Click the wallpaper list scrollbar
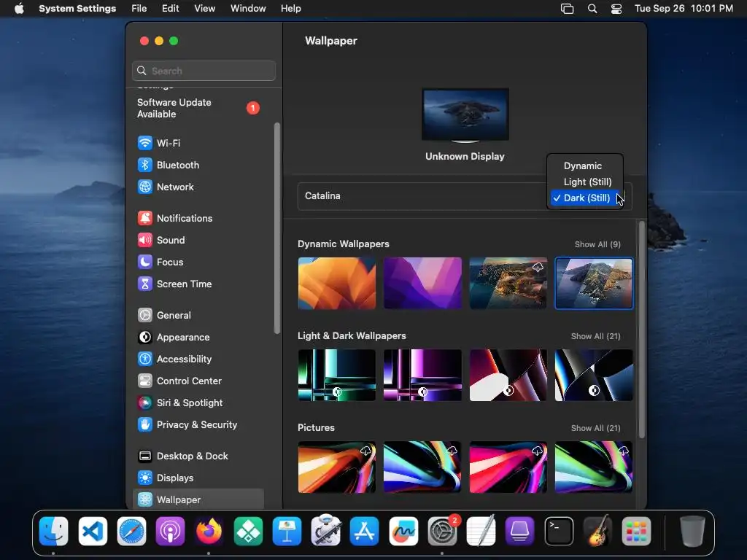Screen dimensions: 747x560 (642, 330)
